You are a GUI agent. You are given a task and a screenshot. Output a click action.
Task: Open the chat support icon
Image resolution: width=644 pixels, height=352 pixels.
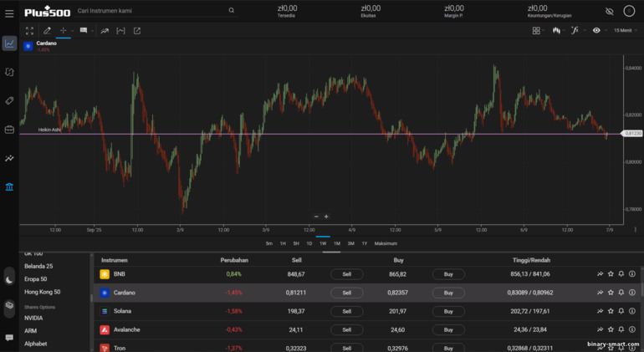9,338
